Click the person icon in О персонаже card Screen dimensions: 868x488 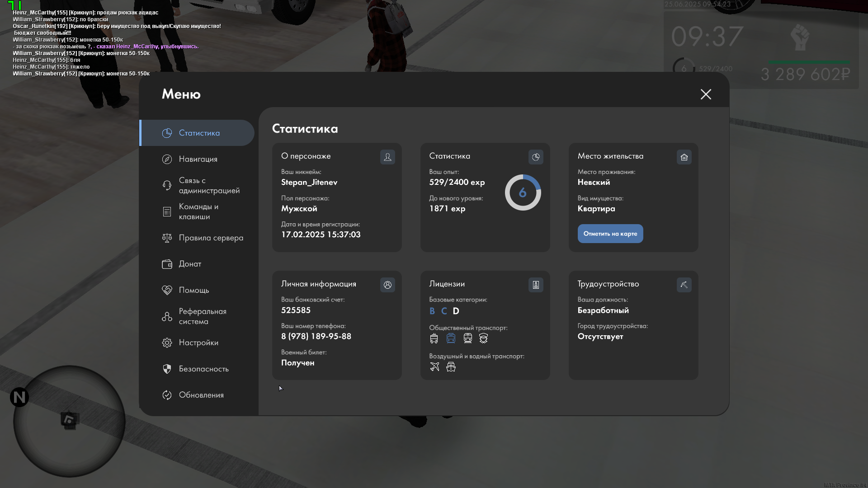tap(387, 157)
